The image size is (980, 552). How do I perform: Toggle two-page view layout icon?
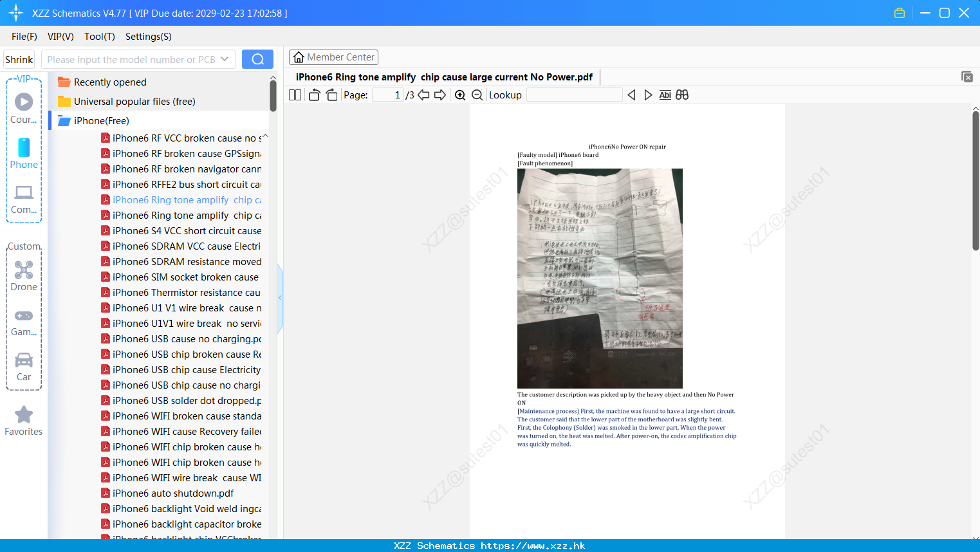(295, 95)
